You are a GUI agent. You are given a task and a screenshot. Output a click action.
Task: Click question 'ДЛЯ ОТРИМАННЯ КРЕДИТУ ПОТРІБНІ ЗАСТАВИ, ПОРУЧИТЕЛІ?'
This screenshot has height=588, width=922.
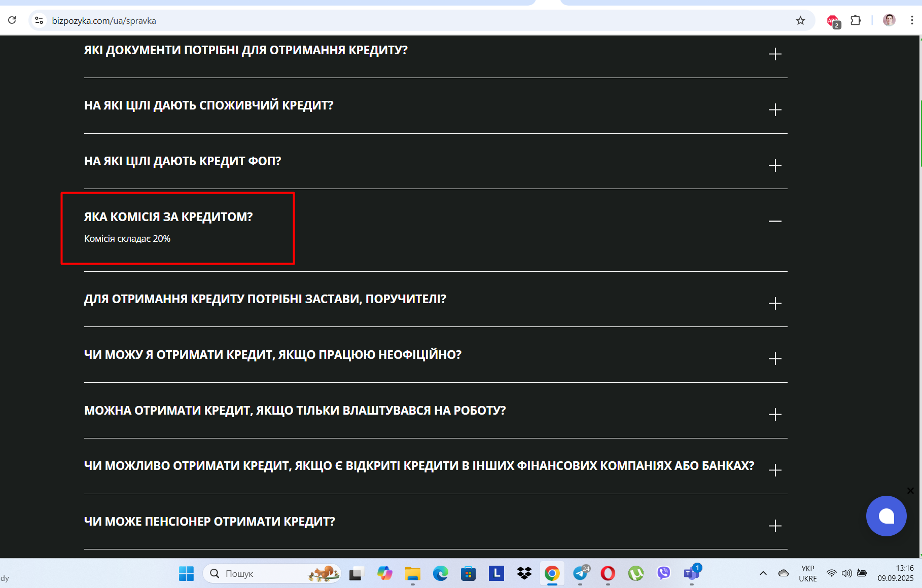[x=265, y=299]
